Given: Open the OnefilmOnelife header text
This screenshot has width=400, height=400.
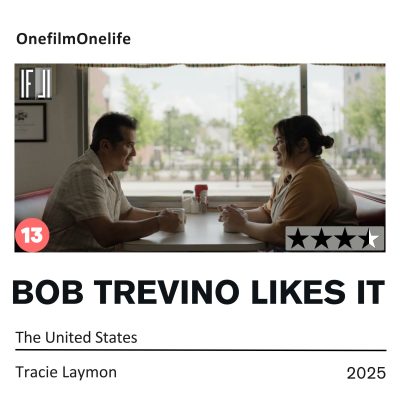Looking at the screenshot, I should point(73,39).
